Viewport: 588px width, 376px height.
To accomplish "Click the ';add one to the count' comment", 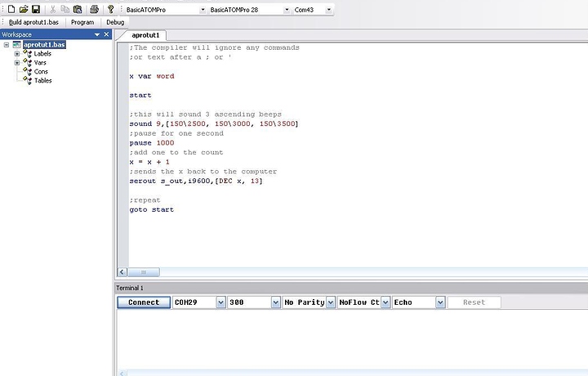I will 176,152.
